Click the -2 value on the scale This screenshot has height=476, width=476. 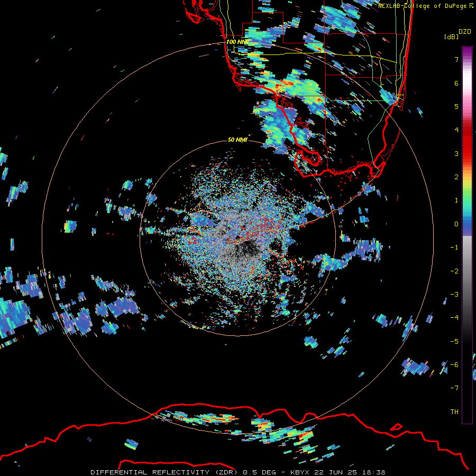click(454, 271)
